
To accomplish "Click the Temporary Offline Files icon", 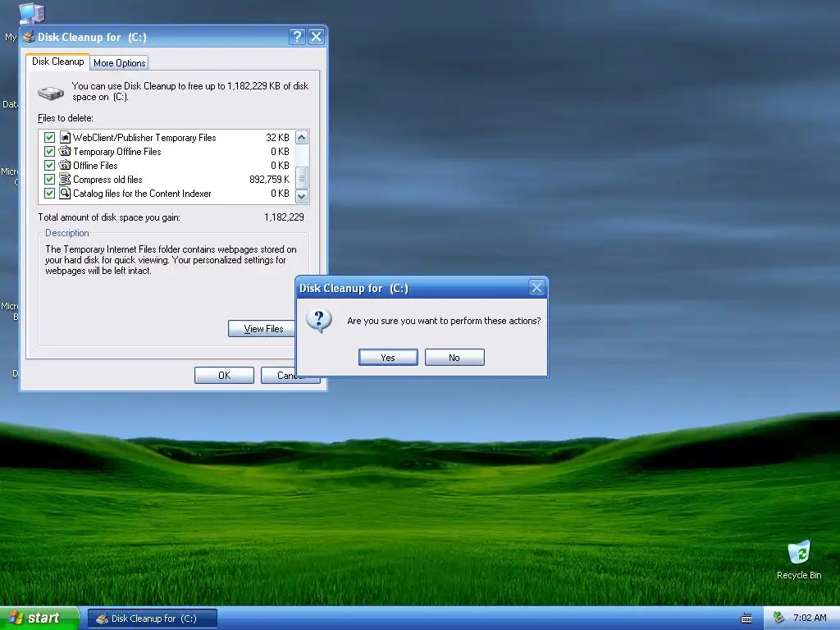I will [x=65, y=152].
